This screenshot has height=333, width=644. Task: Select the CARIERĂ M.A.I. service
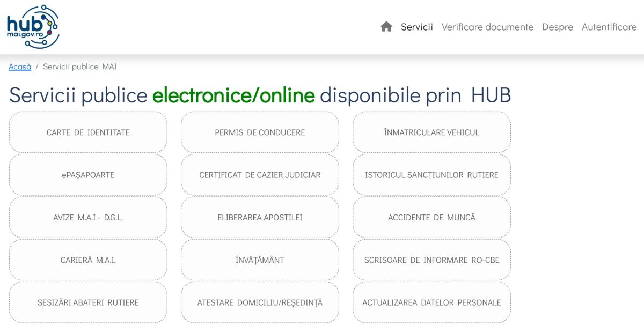[88, 260]
